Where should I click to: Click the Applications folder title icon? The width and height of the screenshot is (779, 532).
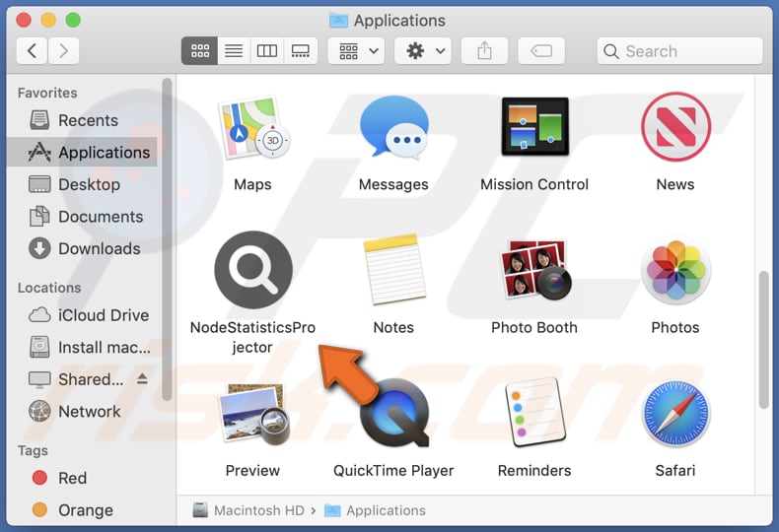[x=338, y=21]
